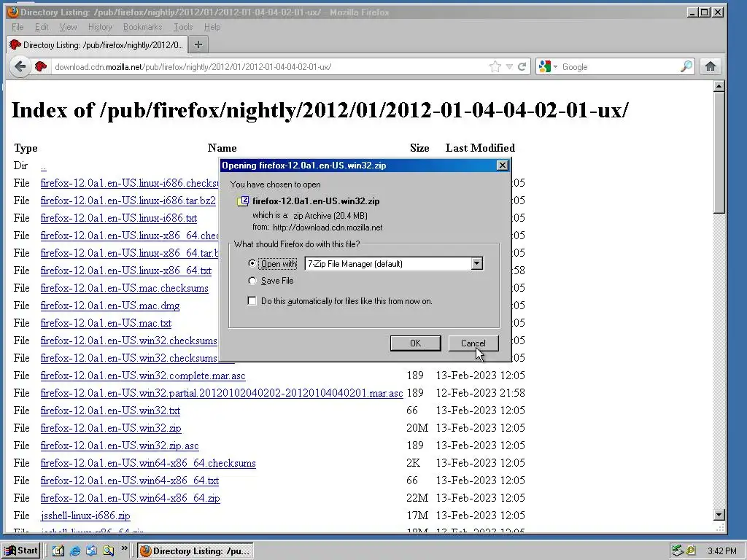The width and height of the screenshot is (747, 560).
Task: Bookmark this page with the star icon
Action: click(495, 66)
